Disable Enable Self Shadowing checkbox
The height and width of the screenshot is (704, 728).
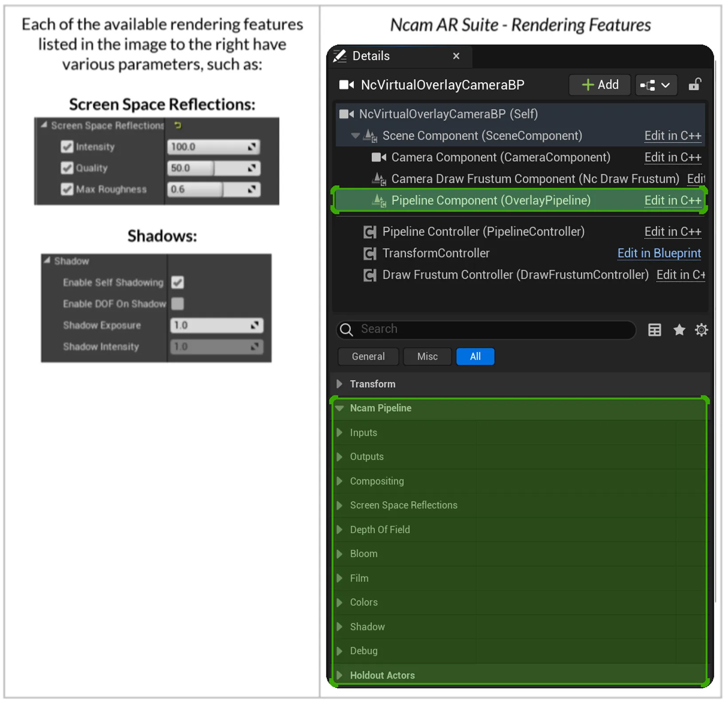pyautogui.click(x=178, y=282)
